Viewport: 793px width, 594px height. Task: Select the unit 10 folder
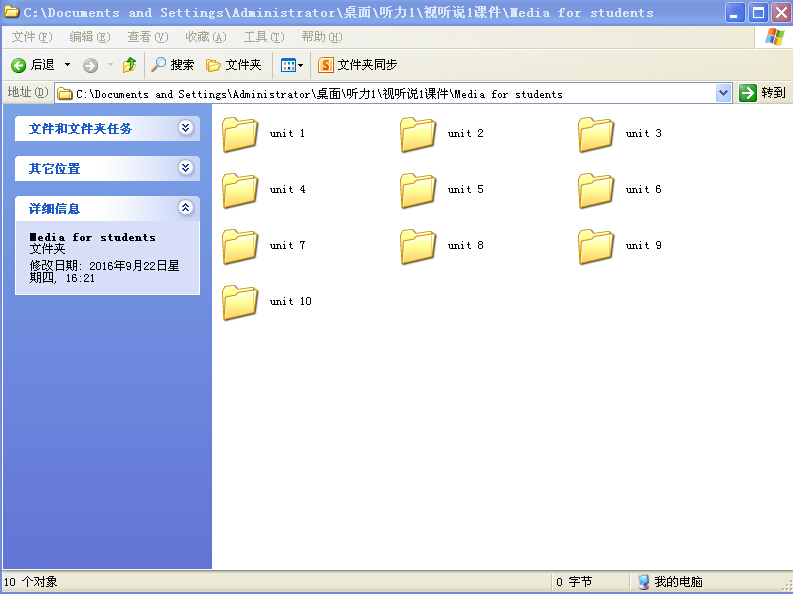pos(240,302)
